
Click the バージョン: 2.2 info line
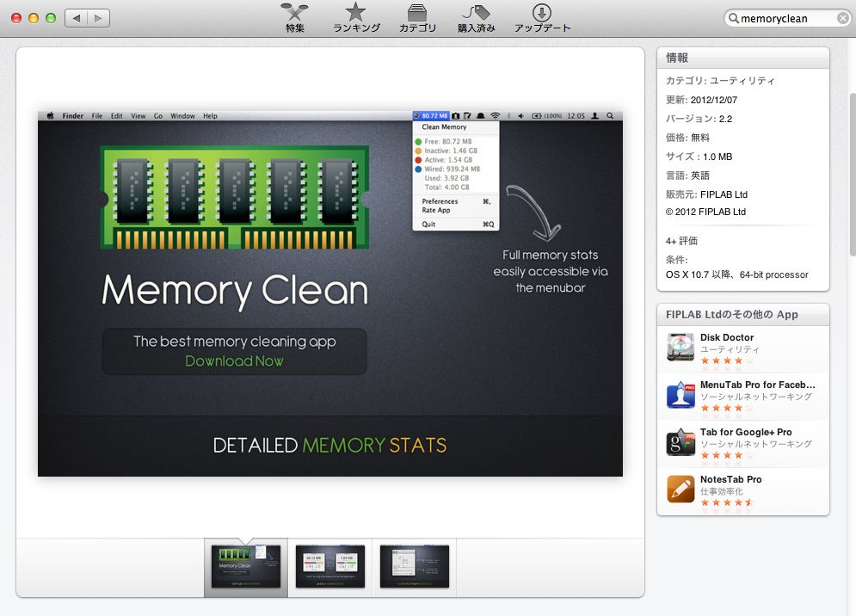(699, 119)
